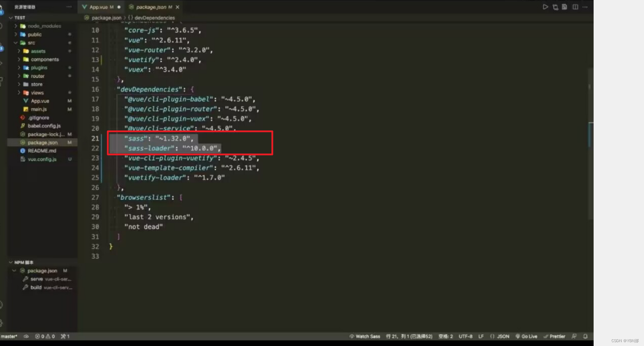Run the build NPM script
Viewport: 644px width, 346px height.
tap(36, 288)
